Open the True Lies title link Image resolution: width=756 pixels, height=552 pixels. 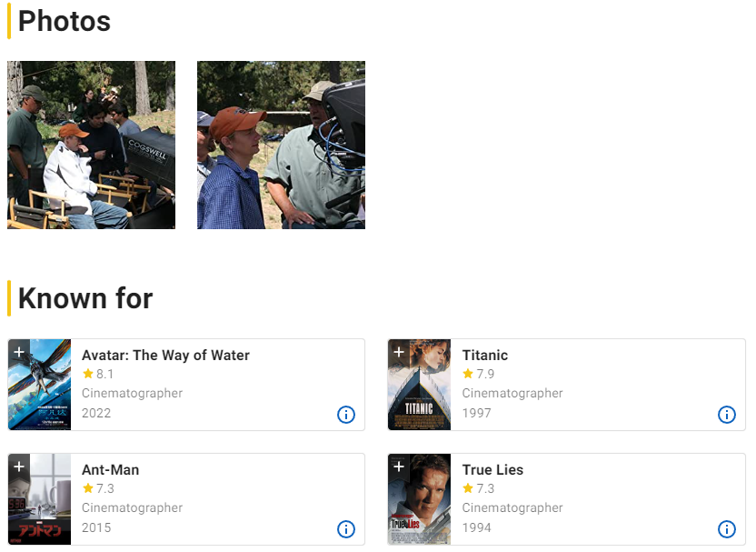click(492, 470)
